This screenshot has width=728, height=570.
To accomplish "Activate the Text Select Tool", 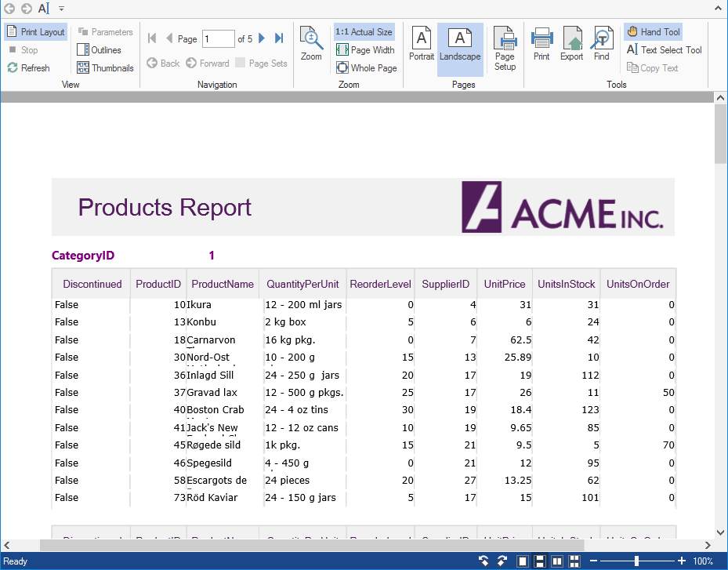I will (664, 50).
